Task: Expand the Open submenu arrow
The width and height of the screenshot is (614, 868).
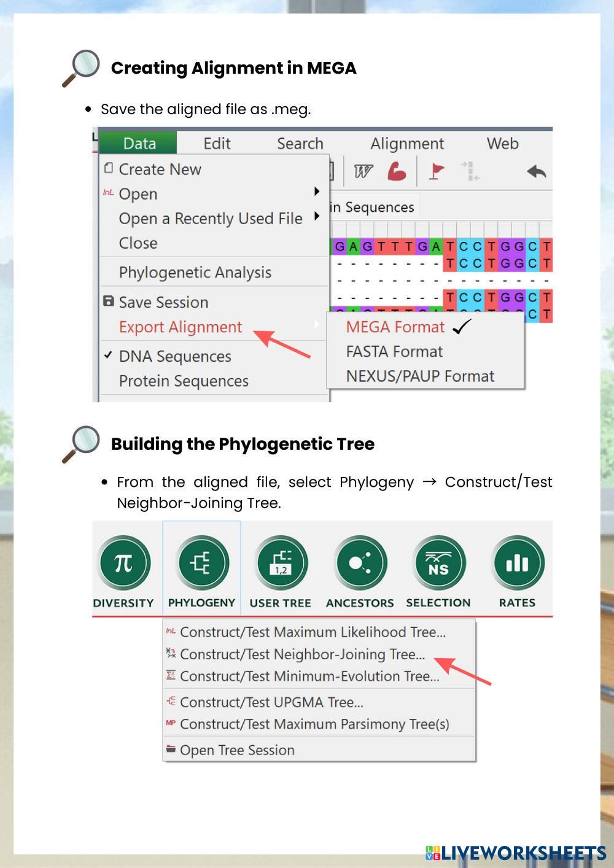Action: click(317, 192)
